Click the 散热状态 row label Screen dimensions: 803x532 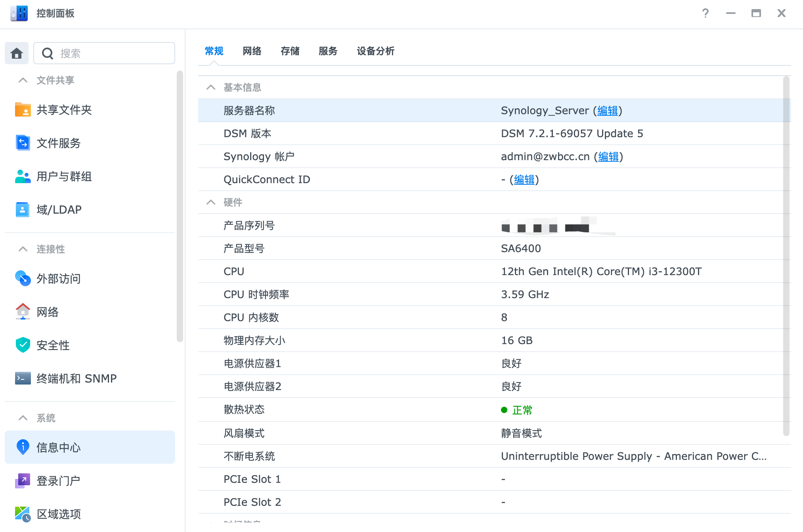(x=244, y=410)
